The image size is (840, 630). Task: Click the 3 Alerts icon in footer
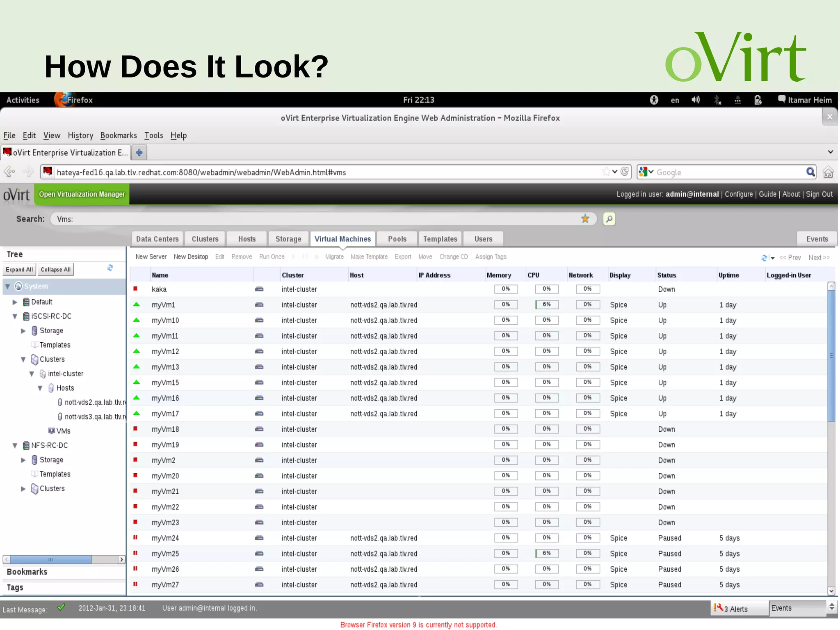(719, 608)
